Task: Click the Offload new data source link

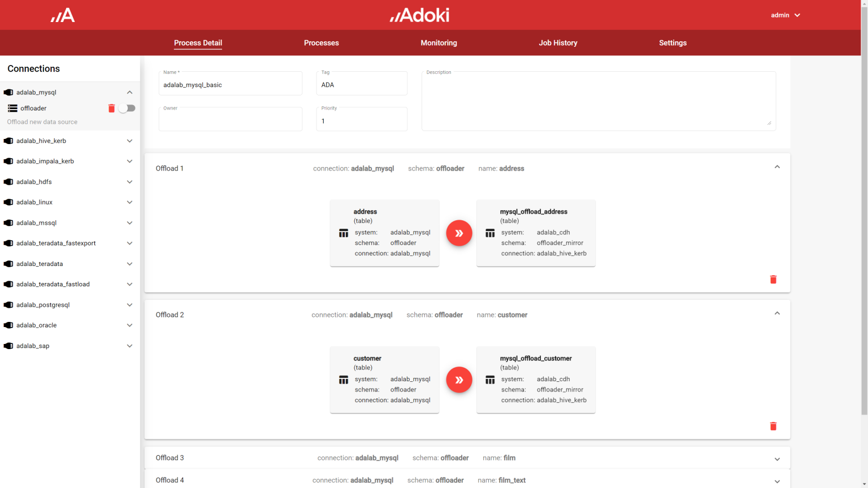Action: tap(42, 122)
